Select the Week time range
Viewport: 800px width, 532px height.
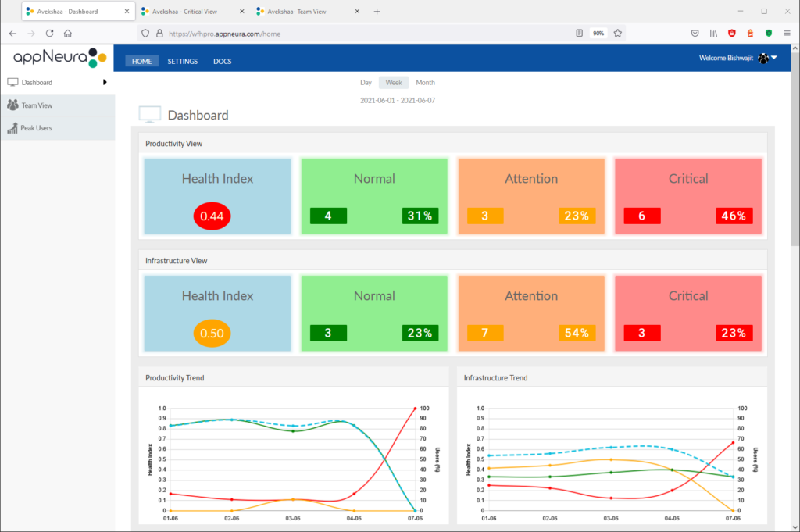[394, 83]
